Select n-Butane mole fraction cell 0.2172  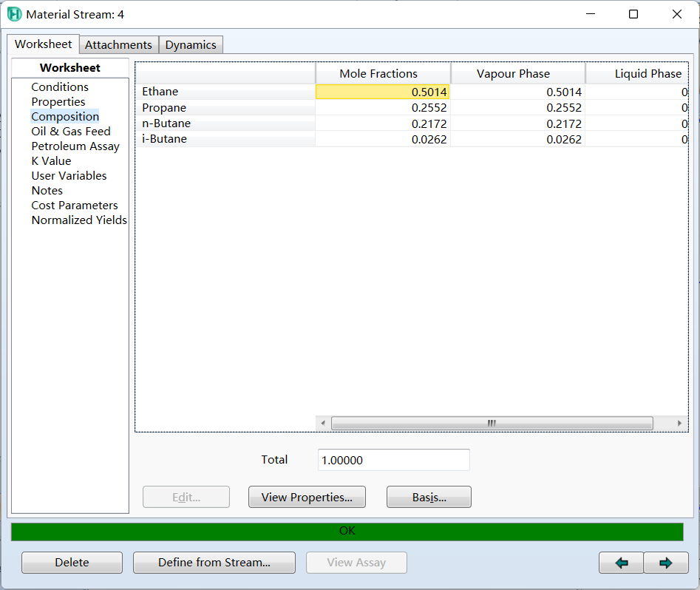pyautogui.click(x=383, y=123)
